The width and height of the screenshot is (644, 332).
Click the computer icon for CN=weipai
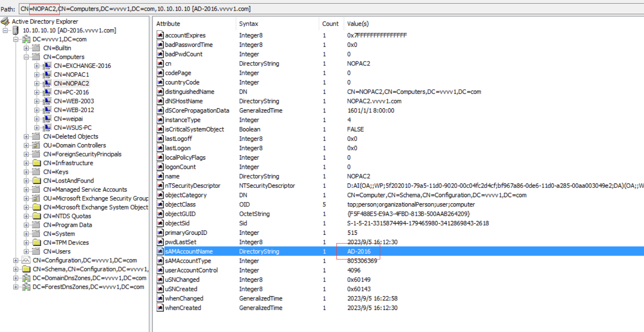click(47, 119)
